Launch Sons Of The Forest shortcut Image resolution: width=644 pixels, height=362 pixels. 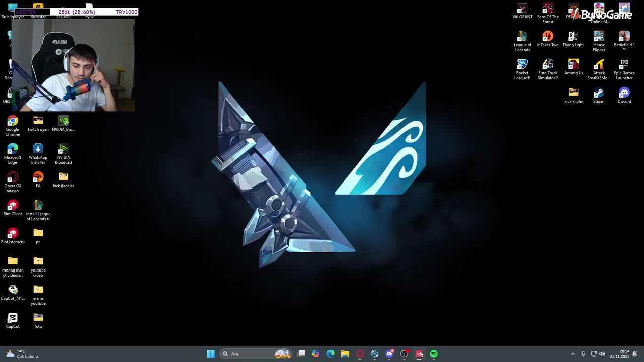pyautogui.click(x=548, y=14)
